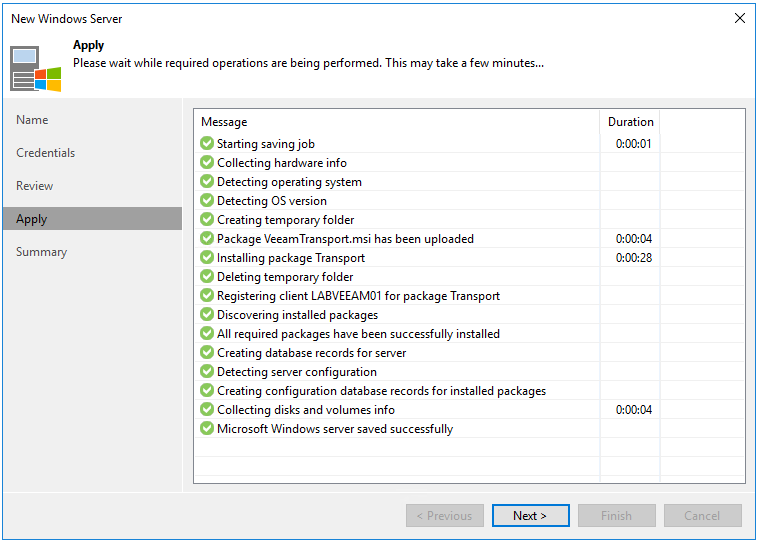Screen dimensions: 759x543
Task: Click green check icon beside Collecting hardware info
Action: pyautogui.click(x=207, y=163)
